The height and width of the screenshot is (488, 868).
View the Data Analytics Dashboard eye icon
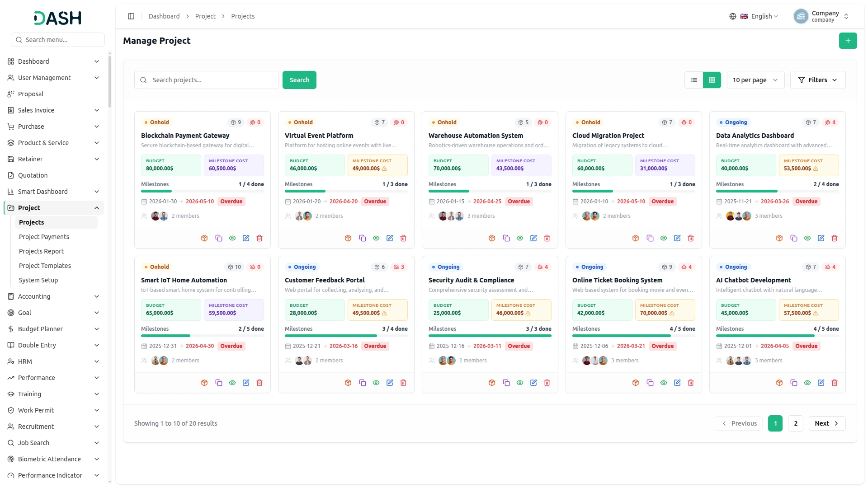click(x=807, y=238)
